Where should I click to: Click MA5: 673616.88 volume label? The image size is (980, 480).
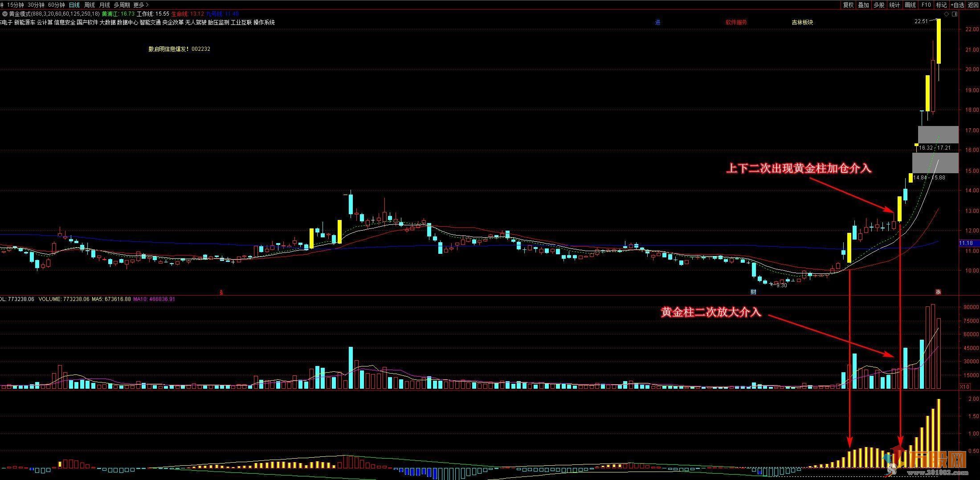(x=111, y=299)
